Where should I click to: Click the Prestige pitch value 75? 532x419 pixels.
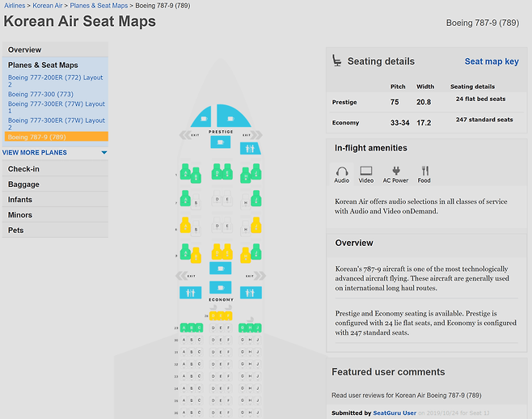click(395, 102)
